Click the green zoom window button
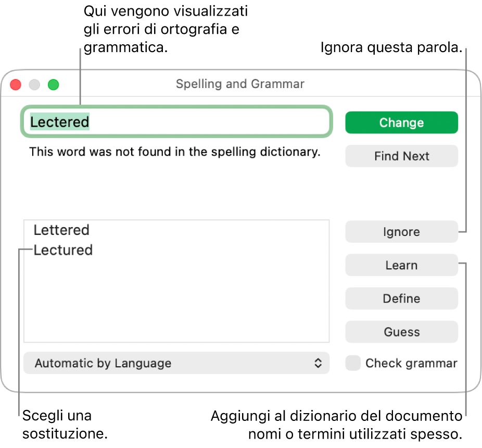Viewport: 482px width, 448px height. [x=54, y=84]
